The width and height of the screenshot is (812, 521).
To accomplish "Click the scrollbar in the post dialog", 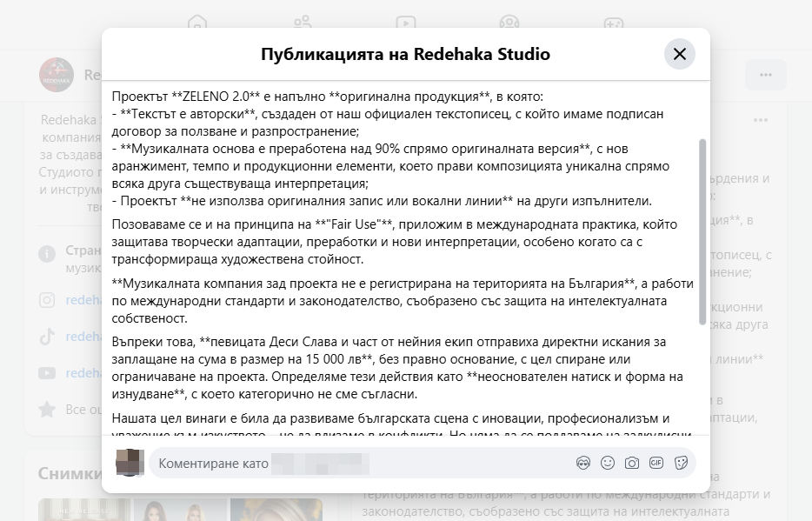I will 702,232.
